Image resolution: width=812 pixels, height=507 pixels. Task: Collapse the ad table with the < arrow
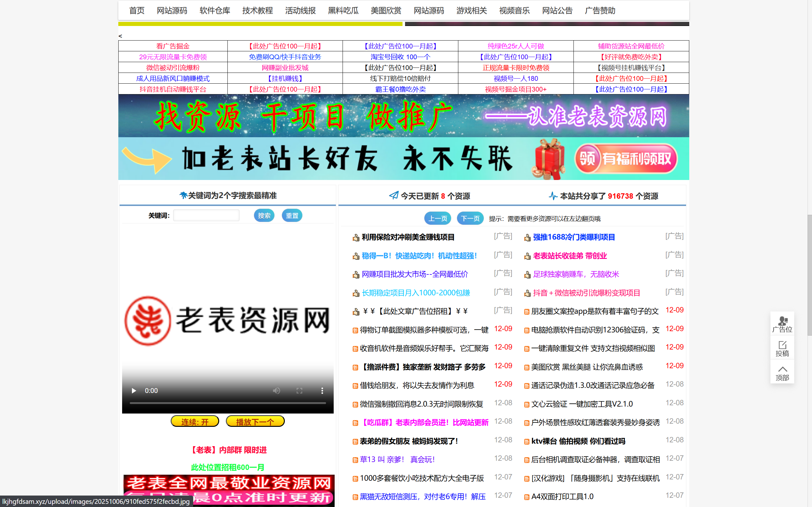pos(120,35)
